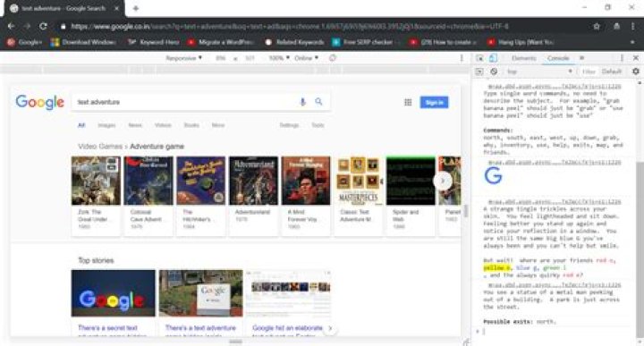Advance the game carousel with next arrow
The width and height of the screenshot is (644, 346).
[443, 181]
